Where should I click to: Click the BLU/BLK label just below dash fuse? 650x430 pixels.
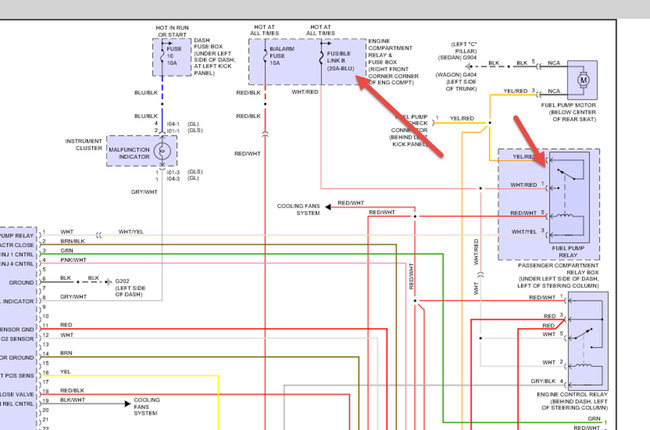[x=146, y=92]
